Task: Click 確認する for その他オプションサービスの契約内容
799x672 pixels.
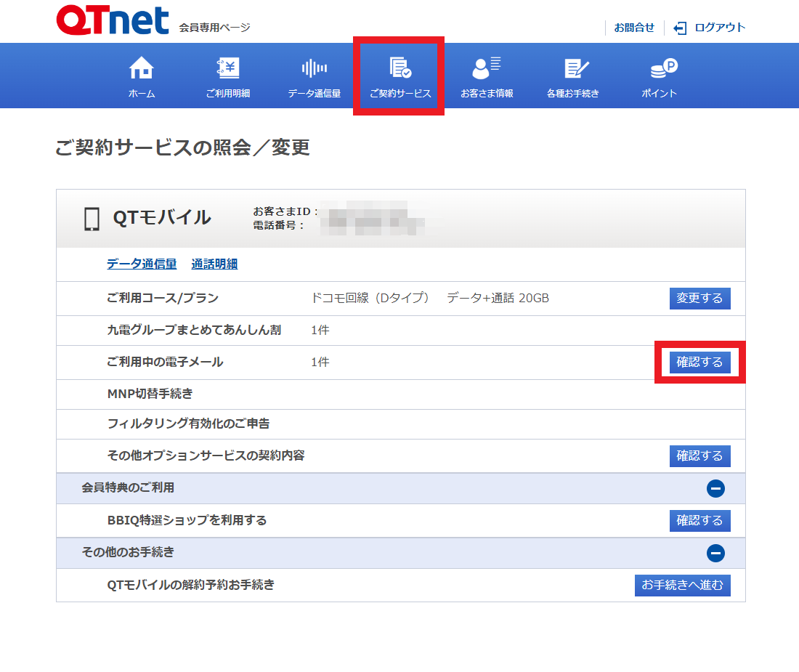Action: (699, 456)
